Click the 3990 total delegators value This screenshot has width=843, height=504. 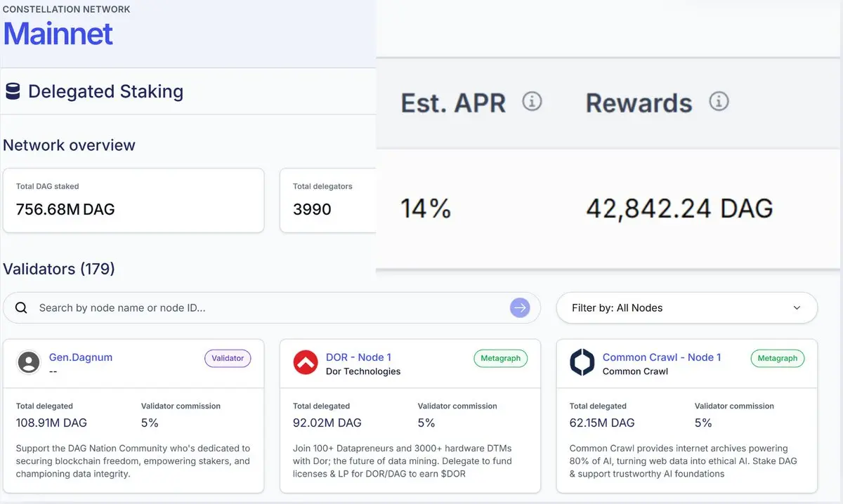point(312,209)
